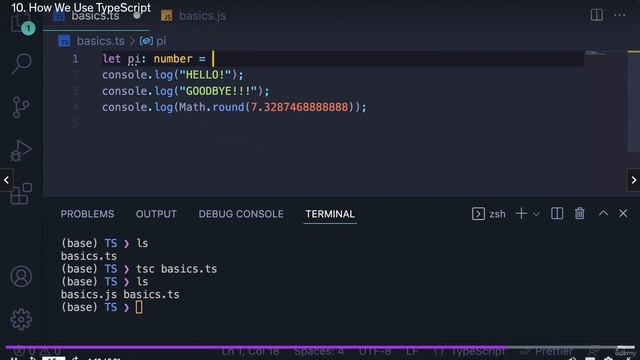Go to previous lecture with left arrow
Image resolution: width=640 pixels, height=360 pixels.
click(x=7, y=180)
